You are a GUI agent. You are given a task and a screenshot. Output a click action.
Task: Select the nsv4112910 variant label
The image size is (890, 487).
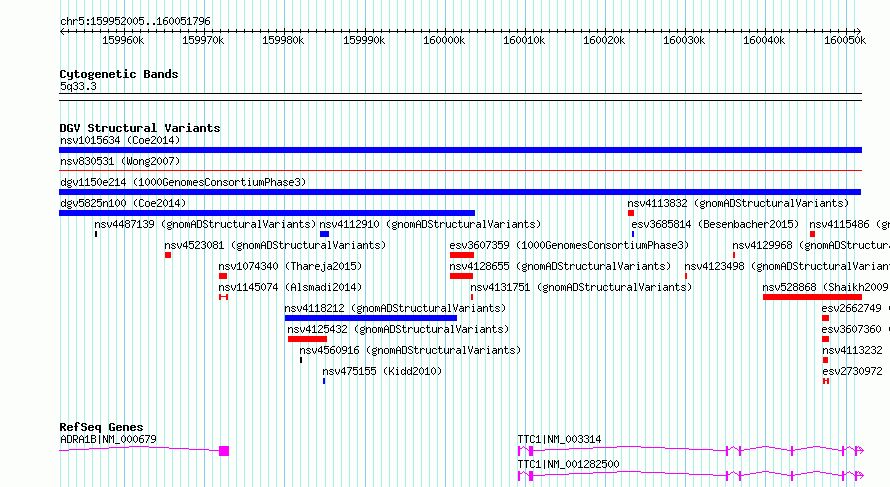click(430, 224)
